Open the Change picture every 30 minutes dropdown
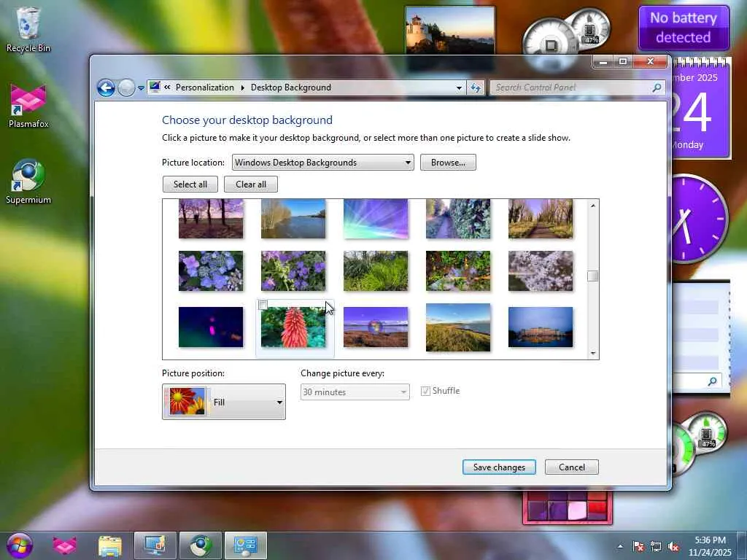747x560 pixels. [x=355, y=392]
